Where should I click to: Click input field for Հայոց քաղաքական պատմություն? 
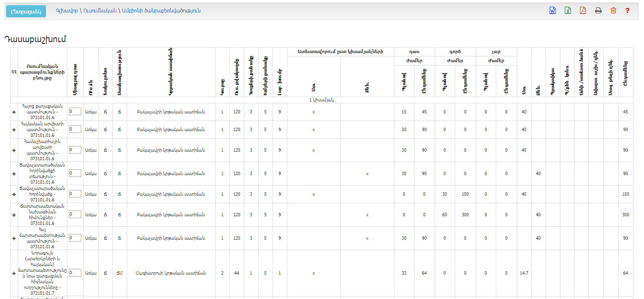[75, 111]
